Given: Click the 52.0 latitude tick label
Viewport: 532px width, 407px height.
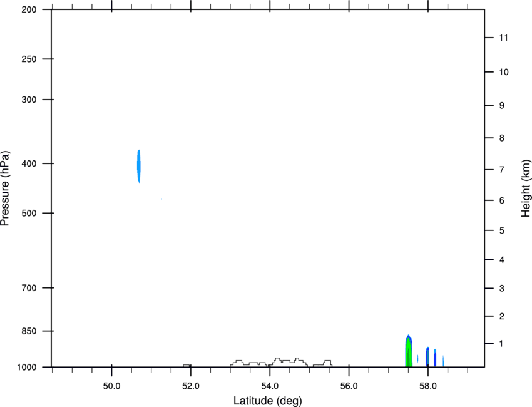Looking at the screenshot, I should [191, 386].
